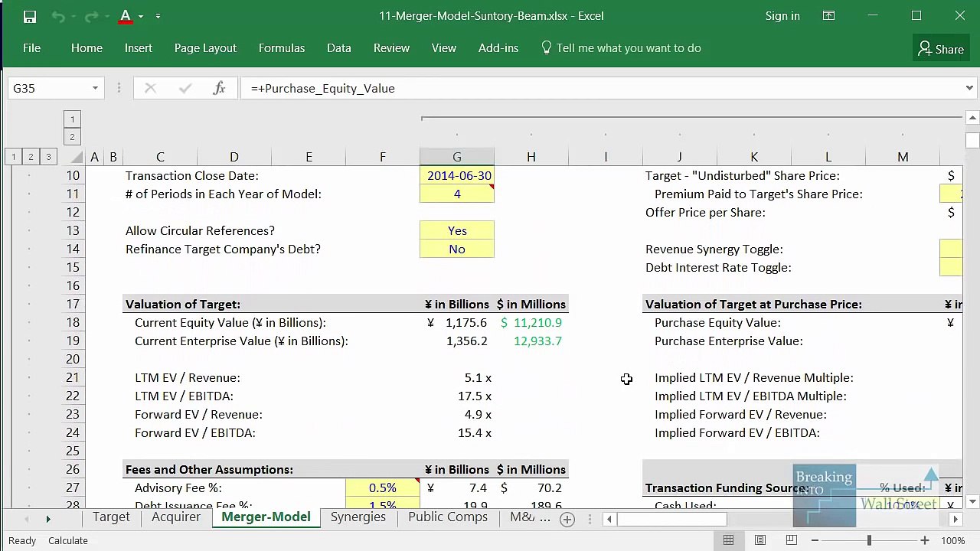Open Customize Quick Access Toolbar dropdown
980x551 pixels.
158,16
